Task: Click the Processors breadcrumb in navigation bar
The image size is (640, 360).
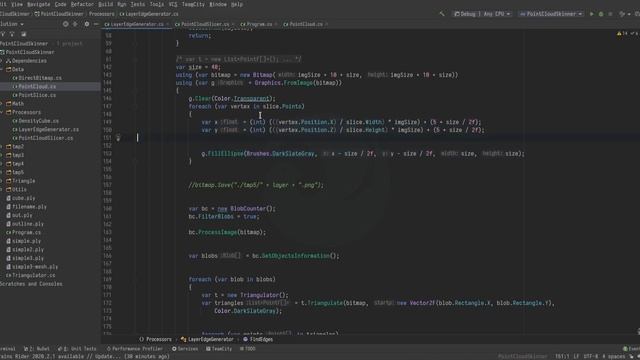Action: click(102, 14)
